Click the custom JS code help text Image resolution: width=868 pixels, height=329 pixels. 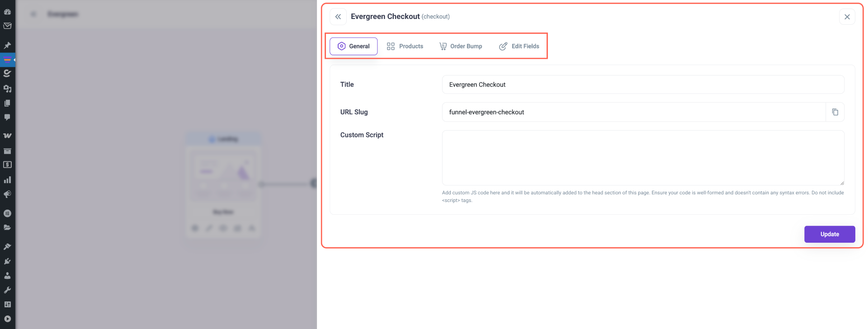point(643,196)
